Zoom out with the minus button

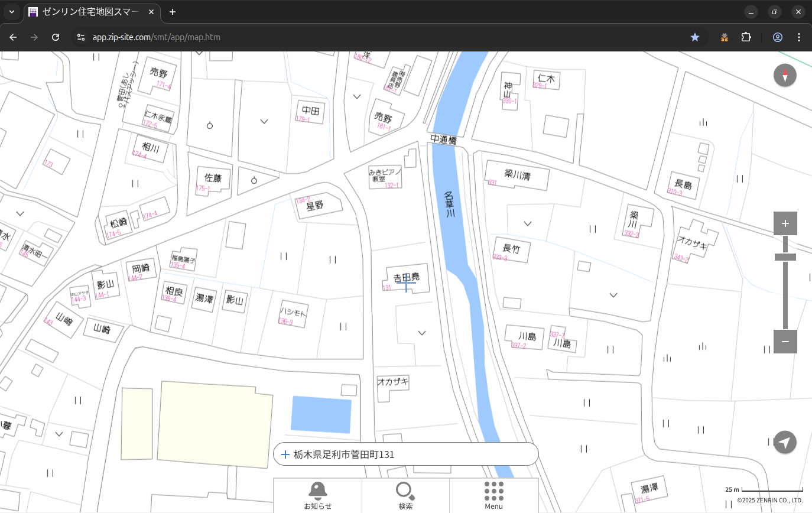click(x=785, y=342)
